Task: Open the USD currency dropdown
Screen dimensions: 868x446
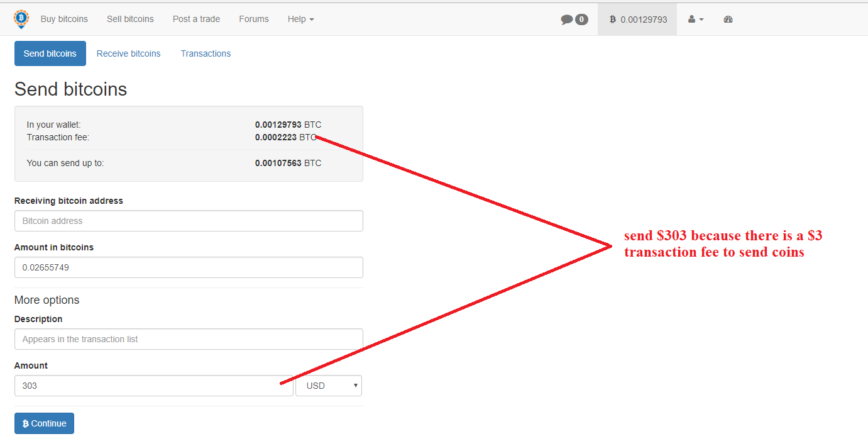Action: [329, 386]
